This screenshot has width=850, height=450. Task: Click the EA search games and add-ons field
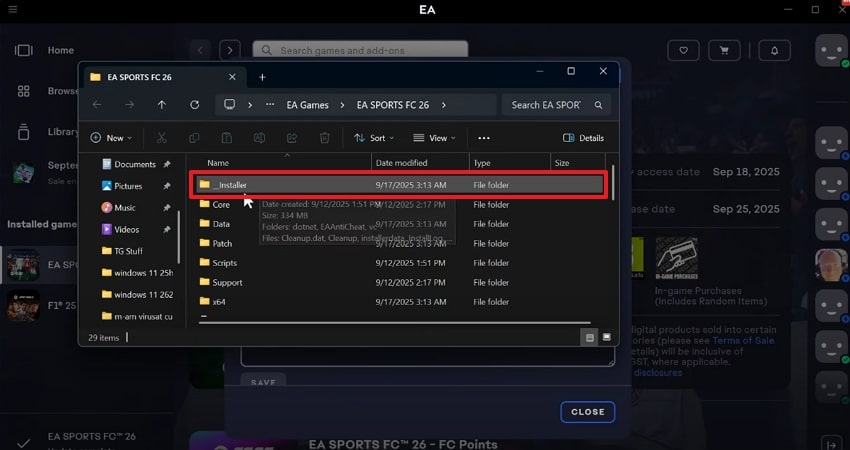pos(360,50)
